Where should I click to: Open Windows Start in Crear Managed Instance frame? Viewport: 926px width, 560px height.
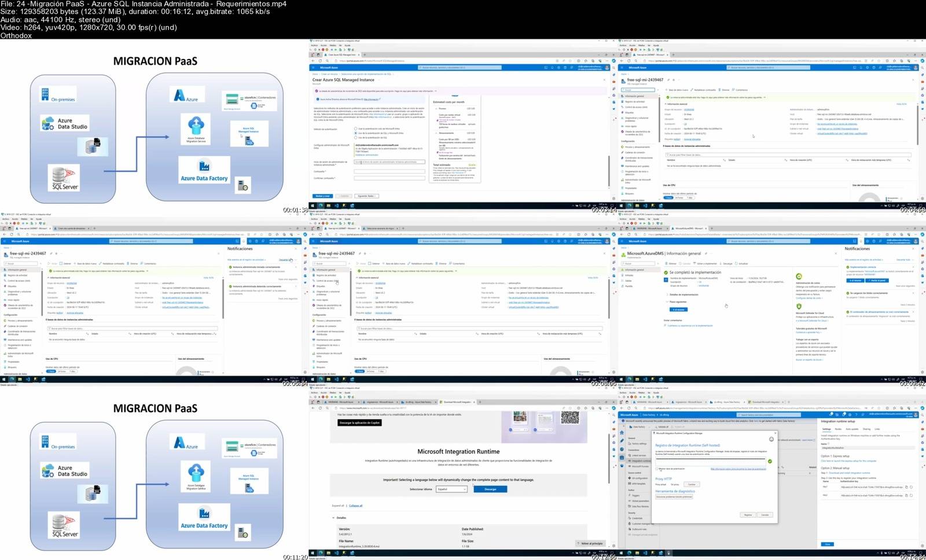pos(312,205)
